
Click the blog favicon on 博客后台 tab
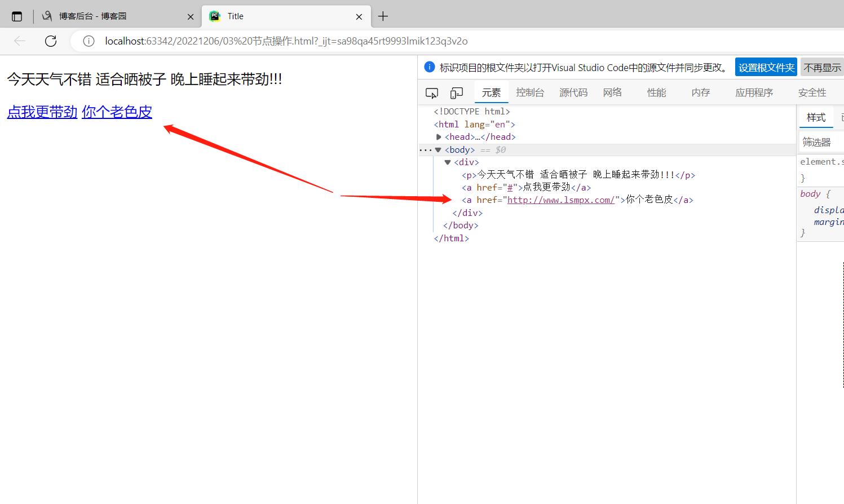pos(47,16)
